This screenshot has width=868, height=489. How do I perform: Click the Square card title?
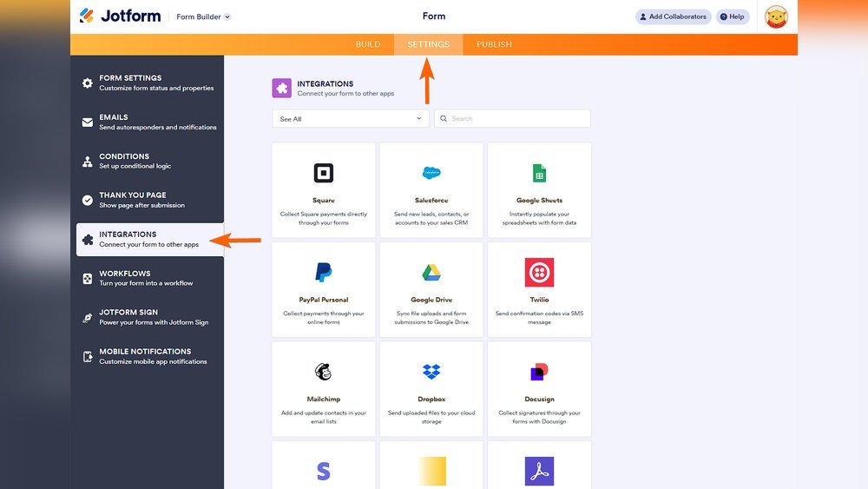(x=323, y=201)
